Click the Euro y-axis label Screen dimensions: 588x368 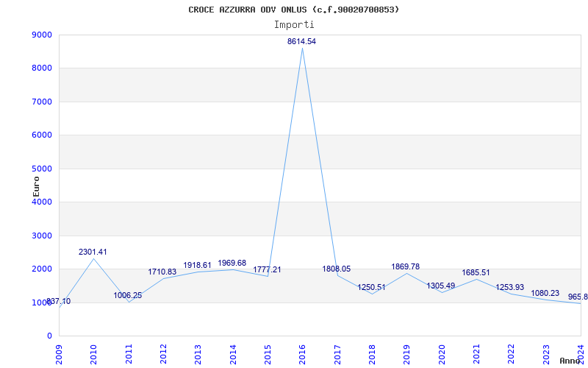pos(36,186)
